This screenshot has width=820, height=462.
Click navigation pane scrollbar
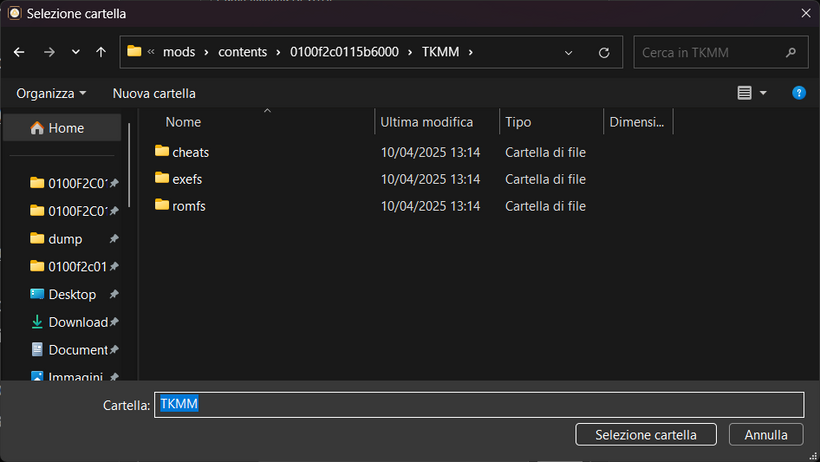129,165
